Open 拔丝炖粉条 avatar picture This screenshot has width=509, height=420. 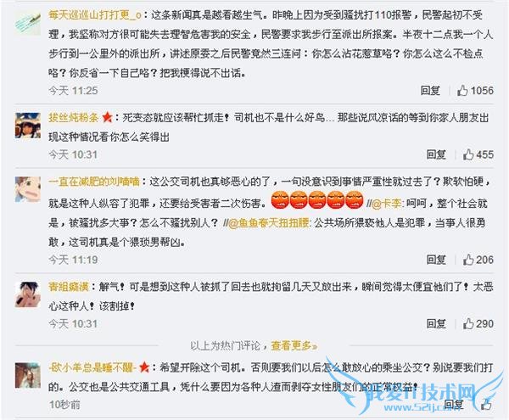tap(28, 126)
